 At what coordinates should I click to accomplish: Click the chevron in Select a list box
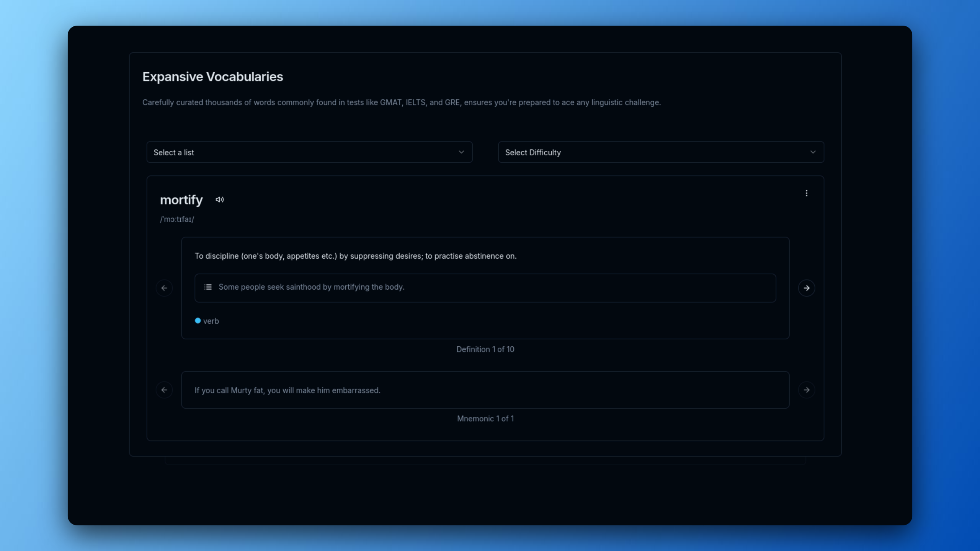point(461,152)
